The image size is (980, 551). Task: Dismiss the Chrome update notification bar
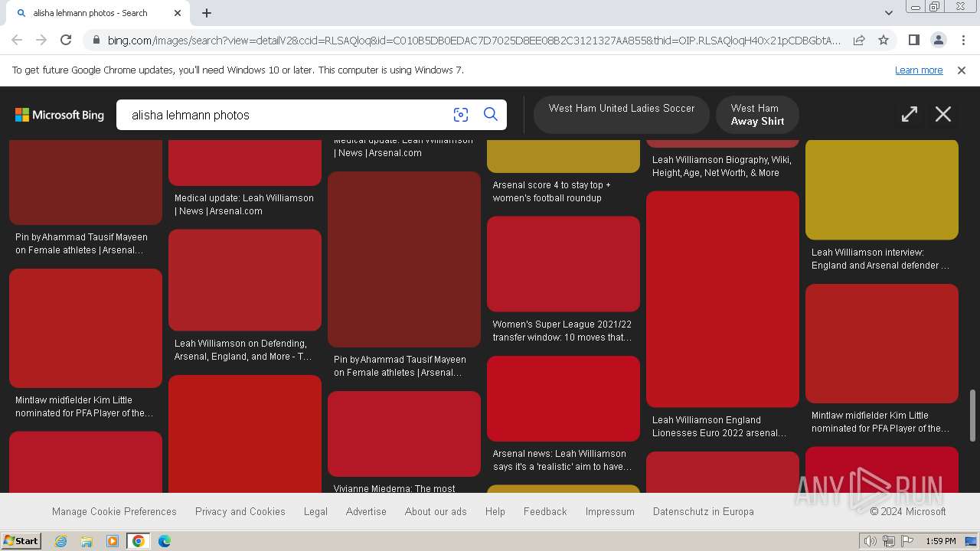[x=962, y=70]
